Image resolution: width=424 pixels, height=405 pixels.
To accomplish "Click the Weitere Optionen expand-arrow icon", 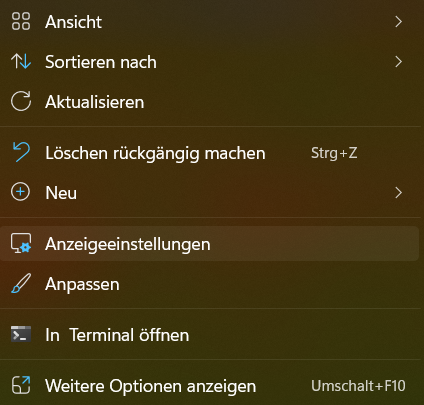I will [21, 385].
